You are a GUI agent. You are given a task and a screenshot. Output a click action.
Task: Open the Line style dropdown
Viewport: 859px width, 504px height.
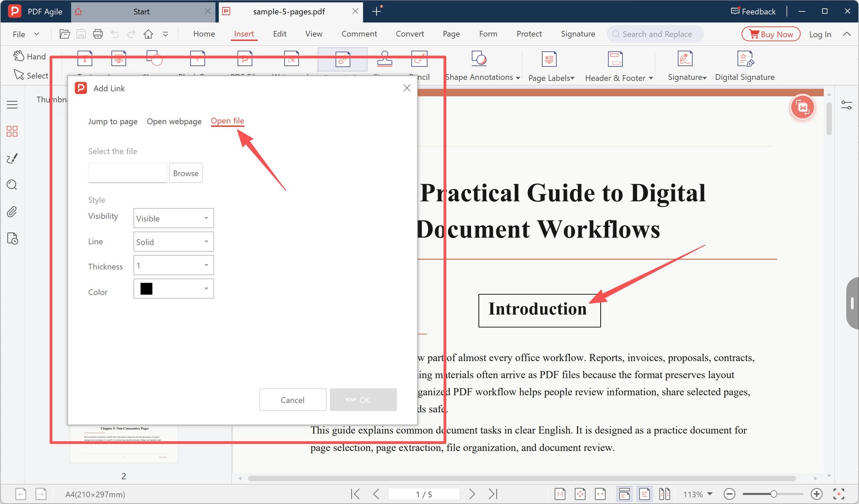pyautogui.click(x=174, y=242)
